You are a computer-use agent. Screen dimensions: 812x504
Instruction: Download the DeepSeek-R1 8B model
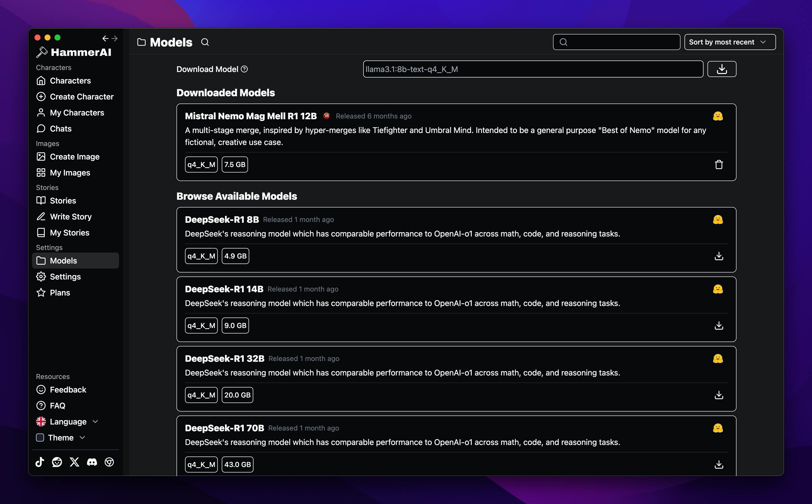tap(719, 256)
